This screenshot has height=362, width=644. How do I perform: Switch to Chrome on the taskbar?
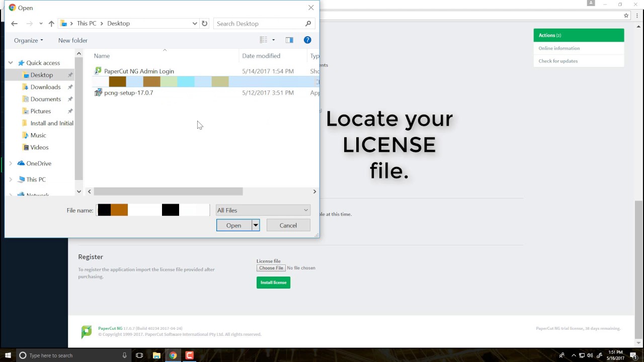173,355
